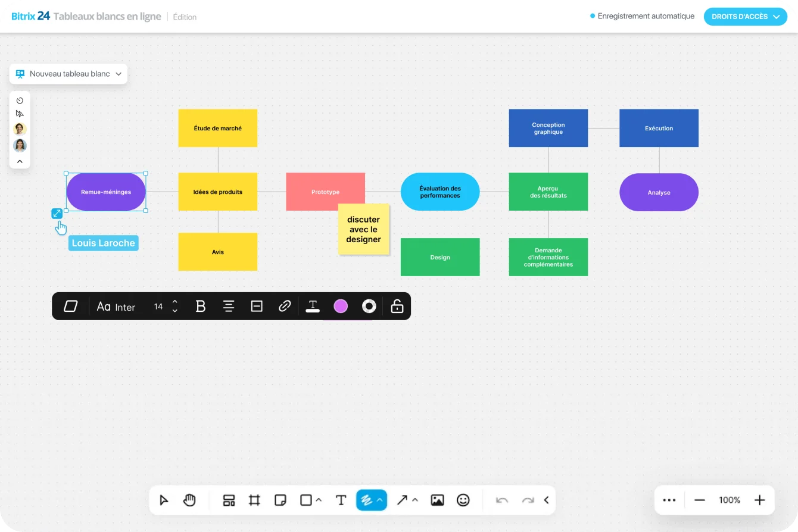Select the hand pan tool
The height and width of the screenshot is (532, 798).
pyautogui.click(x=189, y=500)
